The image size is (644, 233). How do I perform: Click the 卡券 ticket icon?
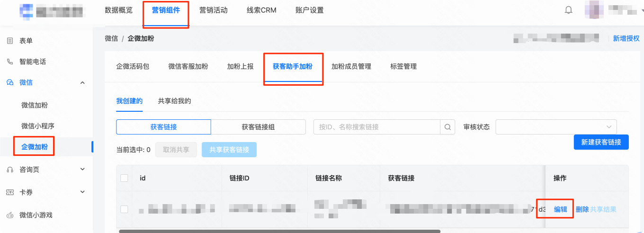(10, 192)
